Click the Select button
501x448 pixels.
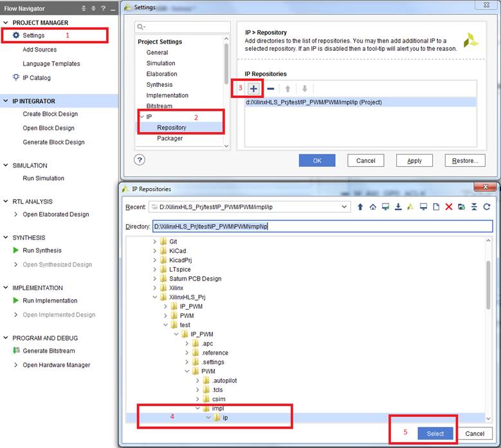(x=435, y=433)
